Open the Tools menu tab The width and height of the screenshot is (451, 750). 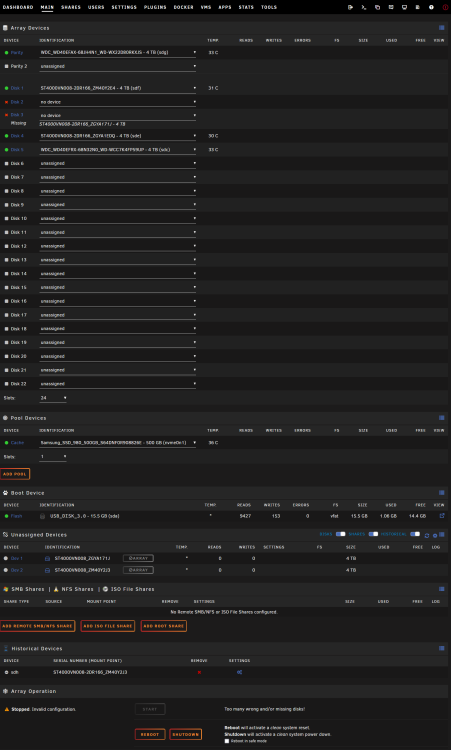269,7
